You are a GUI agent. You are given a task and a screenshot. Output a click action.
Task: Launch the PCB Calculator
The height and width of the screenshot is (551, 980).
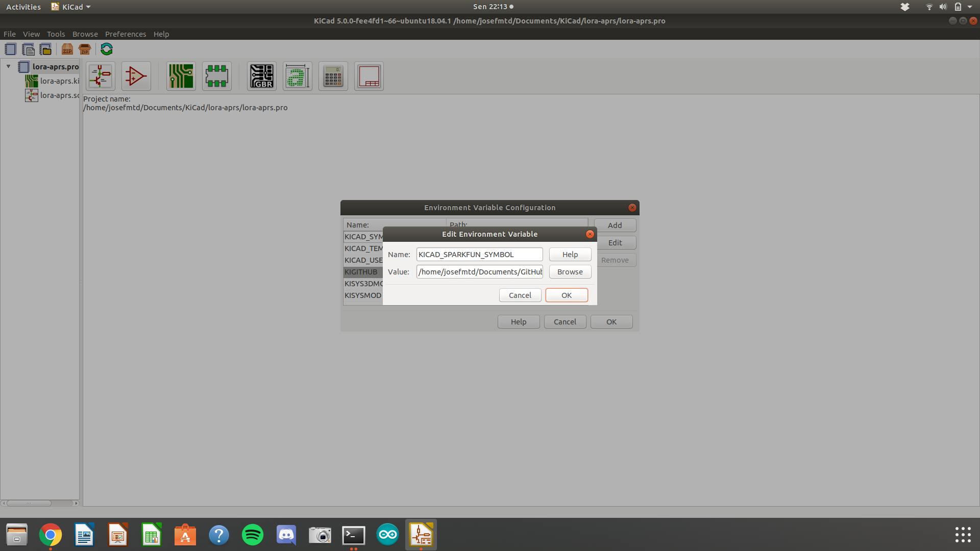coord(333,76)
